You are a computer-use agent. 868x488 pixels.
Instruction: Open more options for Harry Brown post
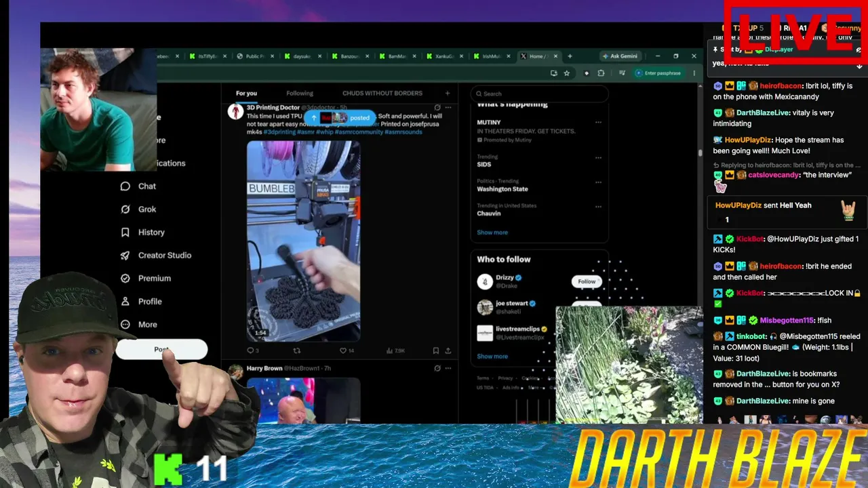[x=448, y=368]
